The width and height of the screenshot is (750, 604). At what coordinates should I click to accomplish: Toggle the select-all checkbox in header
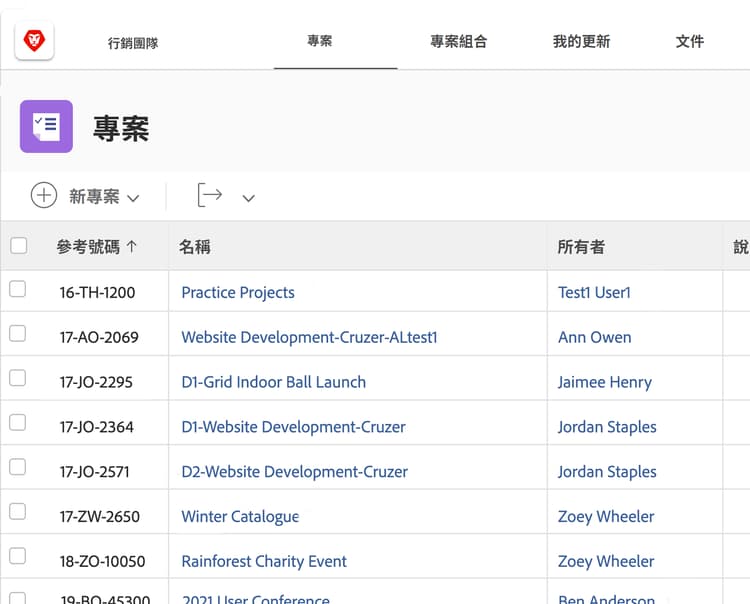pyautogui.click(x=19, y=246)
